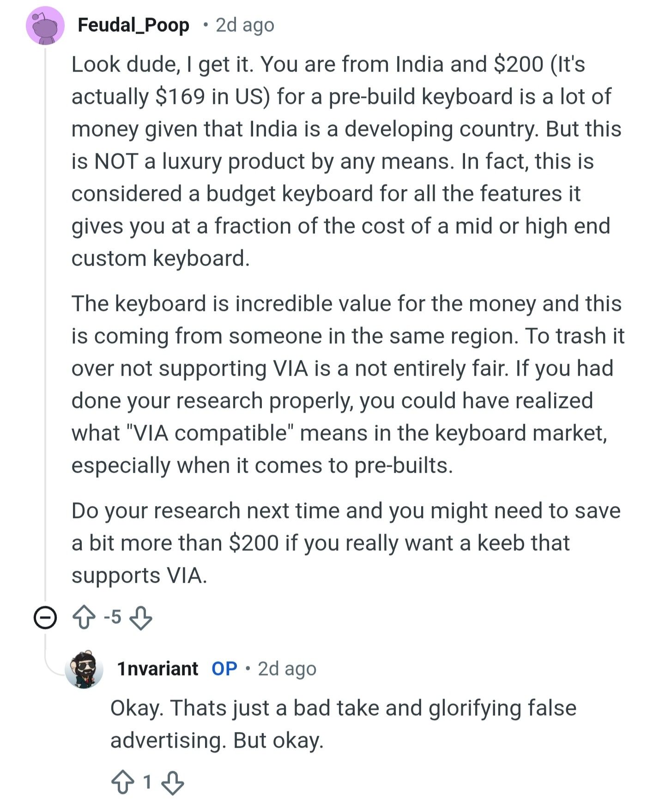Upvote Feudal_Poop's comment
Image resolution: width=665 pixels, height=812 pixels.
(x=84, y=617)
